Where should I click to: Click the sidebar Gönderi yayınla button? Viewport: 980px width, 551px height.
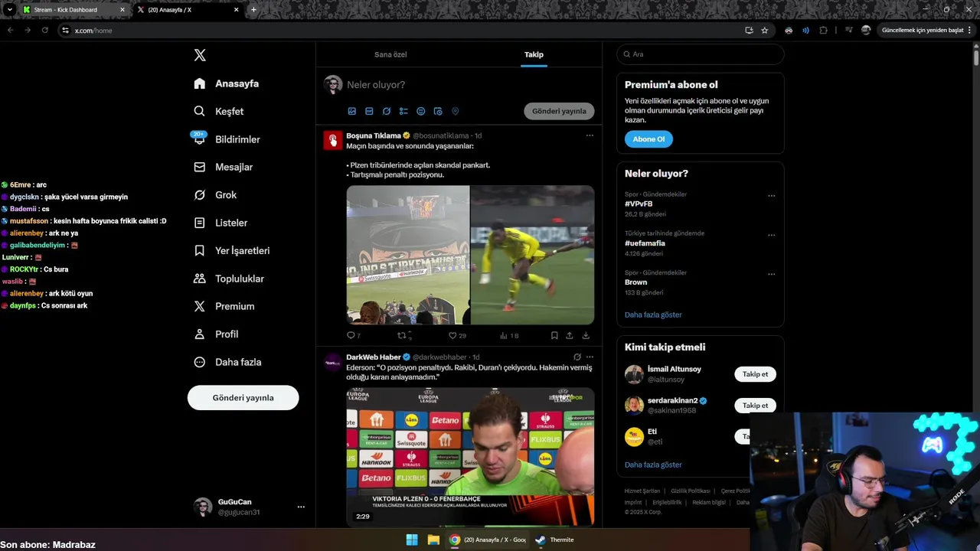(243, 398)
